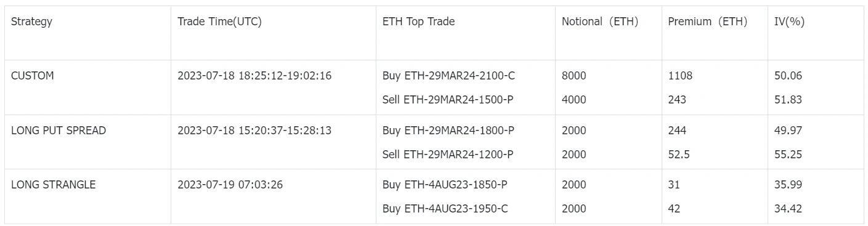Click the LONG PUT SPREAD strategy cell
Viewport: 868px width, 226px height.
point(59,131)
